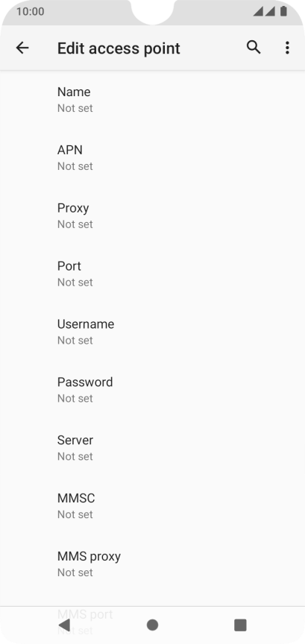Edit the MMSC setting
The width and height of the screenshot is (305, 644).
152,506
